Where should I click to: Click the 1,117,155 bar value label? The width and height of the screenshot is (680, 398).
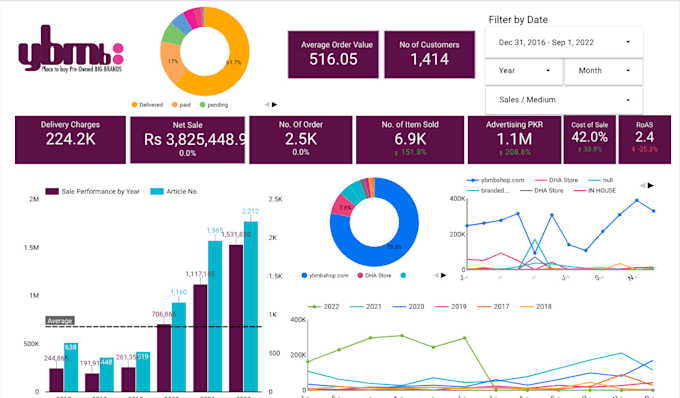coord(200,274)
